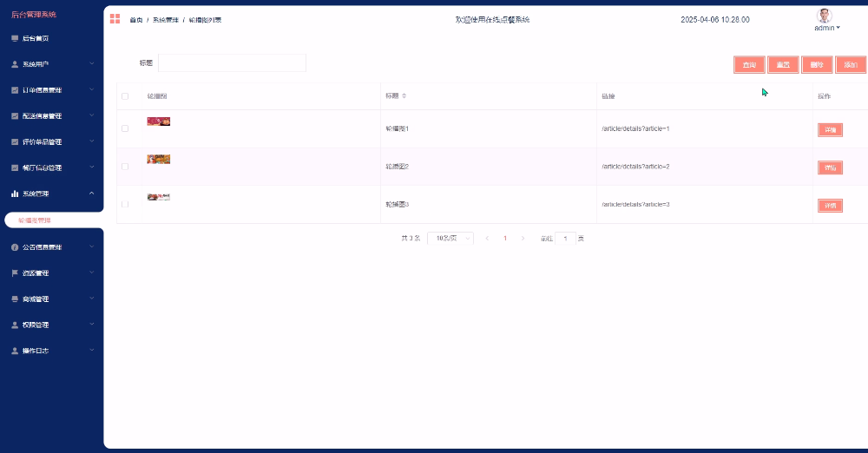Open the 轮播图1 banner thumbnail
868x453 pixels.
coord(159,121)
